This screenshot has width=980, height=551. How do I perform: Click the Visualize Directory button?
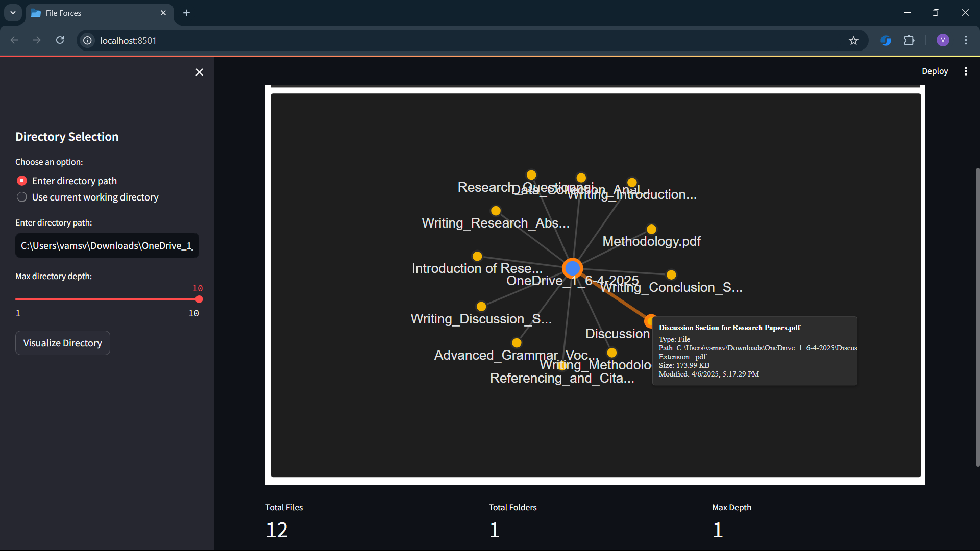[x=63, y=343]
